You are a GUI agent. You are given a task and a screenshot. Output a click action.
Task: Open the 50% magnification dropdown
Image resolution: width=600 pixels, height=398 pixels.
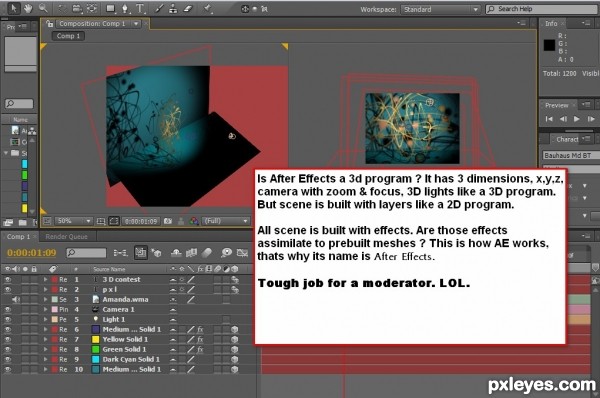click(73, 221)
